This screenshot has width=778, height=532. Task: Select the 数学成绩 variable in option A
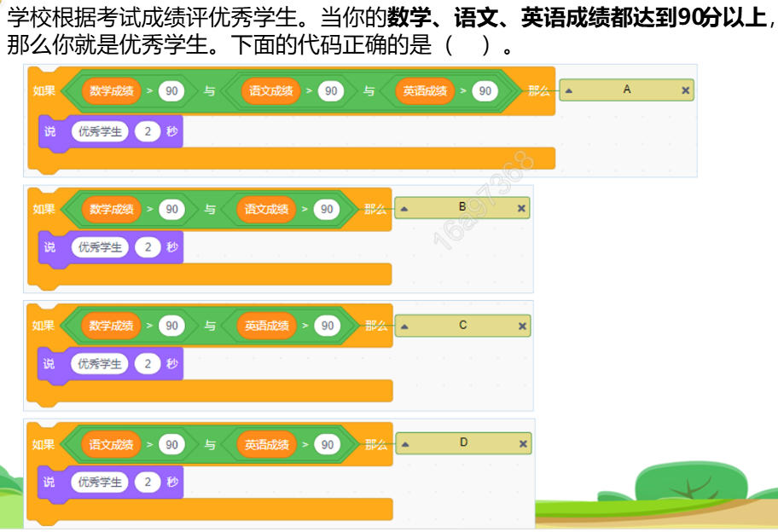pos(112,90)
